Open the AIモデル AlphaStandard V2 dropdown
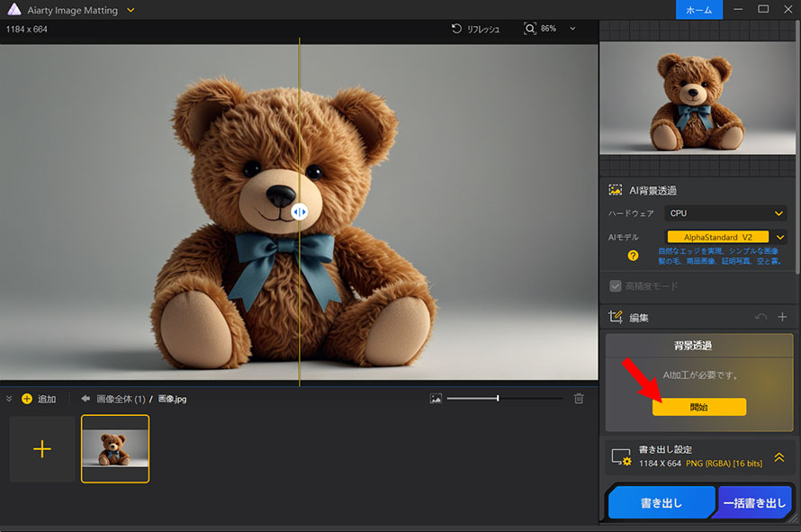801x532 pixels. 779,237
